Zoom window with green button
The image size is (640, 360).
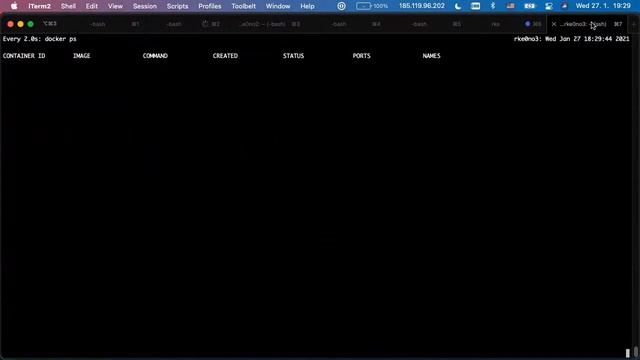[x=30, y=24]
